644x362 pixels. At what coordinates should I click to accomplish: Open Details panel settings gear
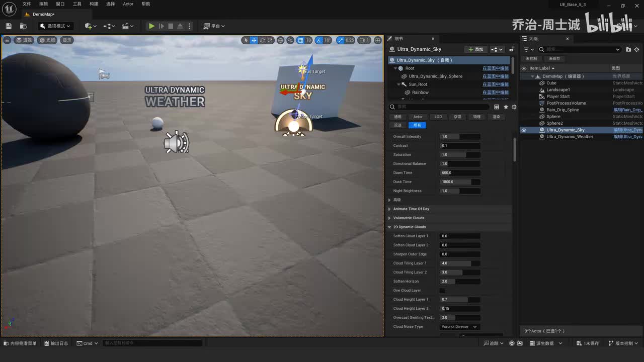pyautogui.click(x=514, y=107)
